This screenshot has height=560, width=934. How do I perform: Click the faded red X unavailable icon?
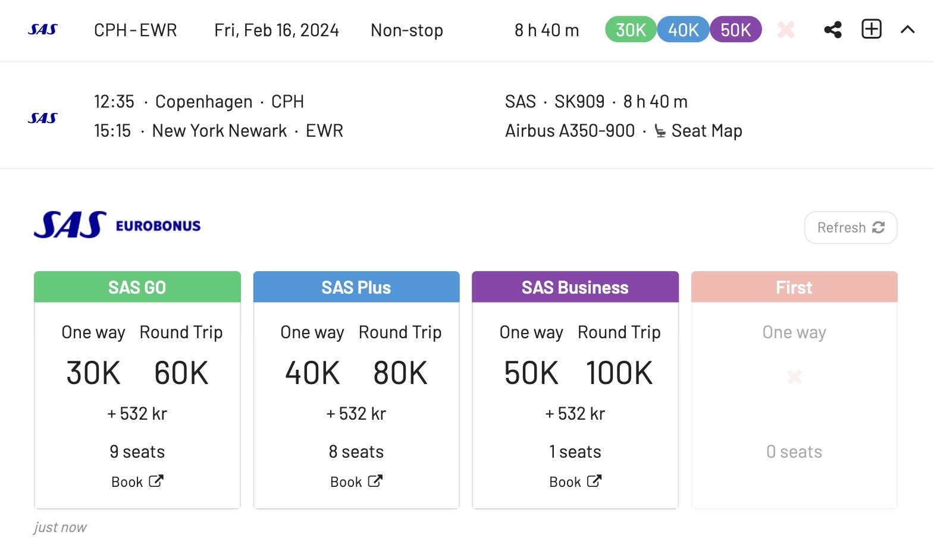786,30
